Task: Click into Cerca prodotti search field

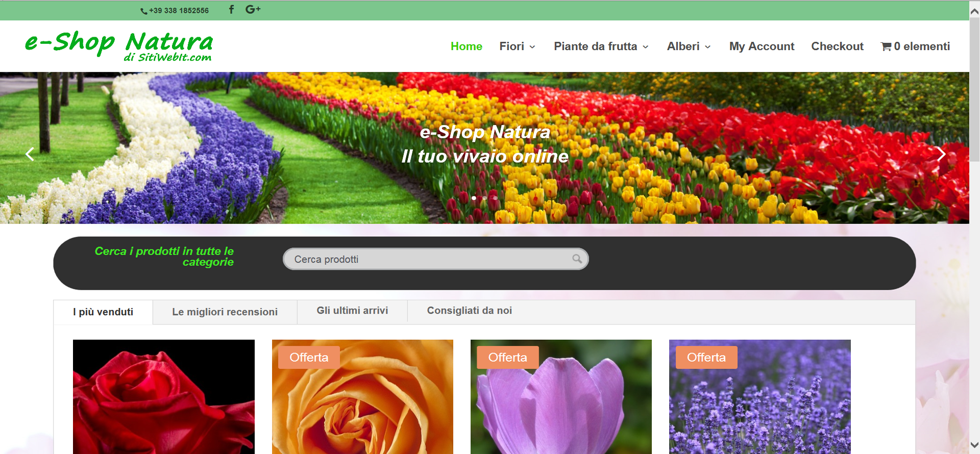Action: click(x=435, y=259)
